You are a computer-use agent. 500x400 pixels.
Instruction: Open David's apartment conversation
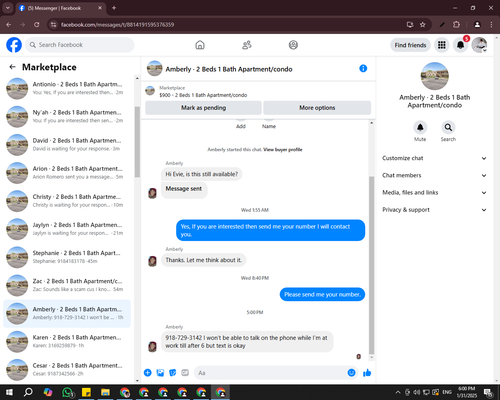point(67,145)
